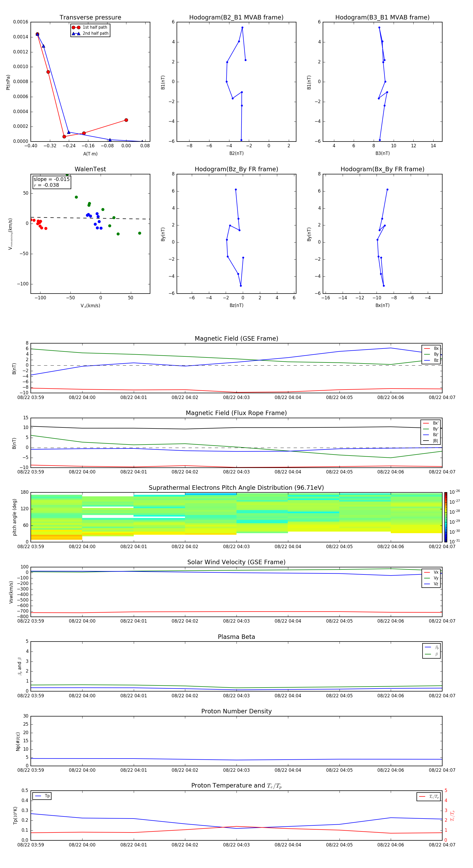The height and width of the screenshot is (868, 473).
Task: Click the 'Magnetic Field (GSE Frame)' title
Action: pyautogui.click(x=236, y=338)
